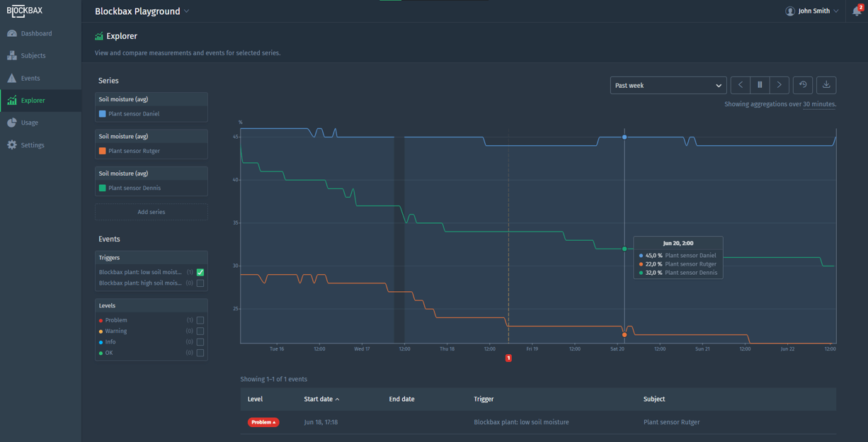The width and height of the screenshot is (868, 442).
Task: Click the reset history icon
Action: pos(803,84)
